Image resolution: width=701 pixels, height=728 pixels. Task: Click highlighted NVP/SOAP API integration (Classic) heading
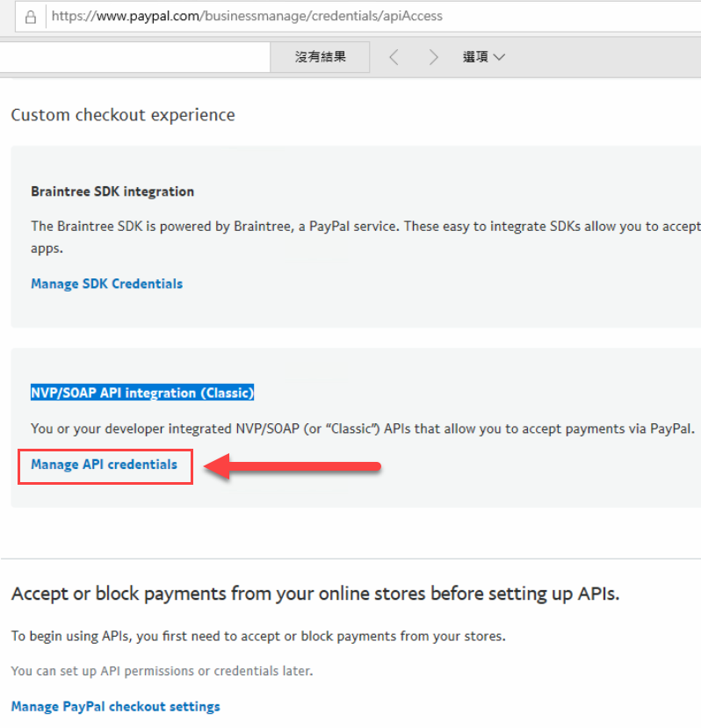(x=142, y=393)
